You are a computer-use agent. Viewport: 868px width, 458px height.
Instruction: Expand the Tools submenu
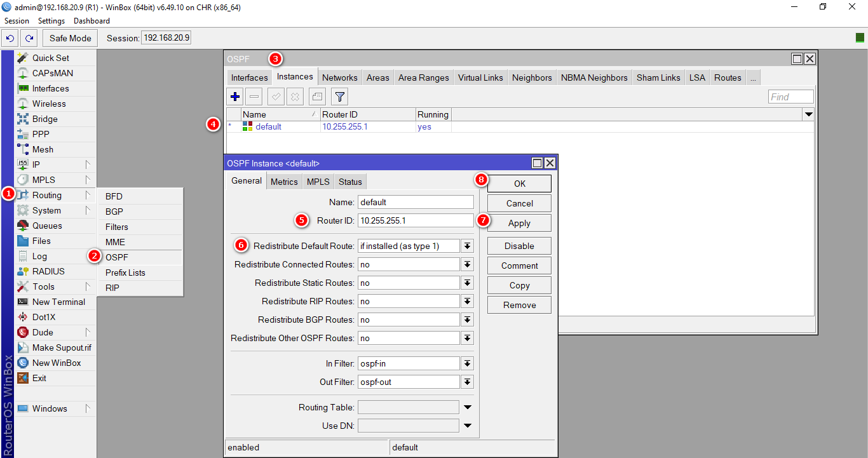tap(55, 286)
